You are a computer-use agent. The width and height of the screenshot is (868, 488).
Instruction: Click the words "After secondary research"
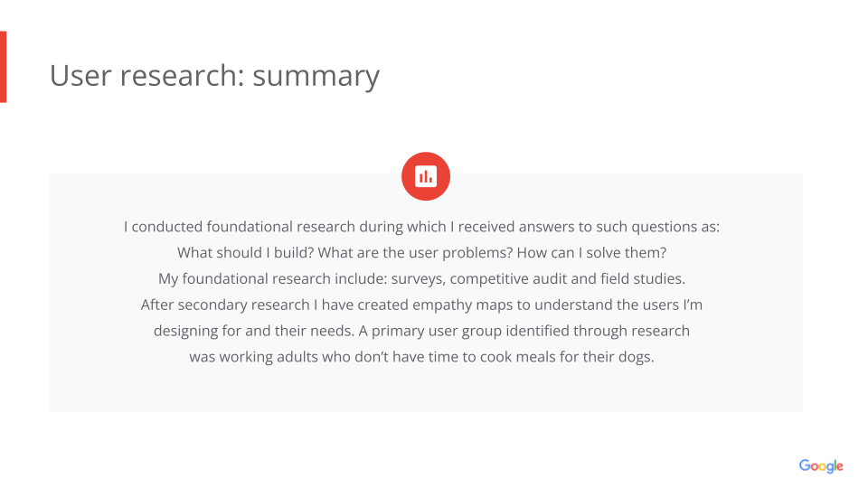225,305
